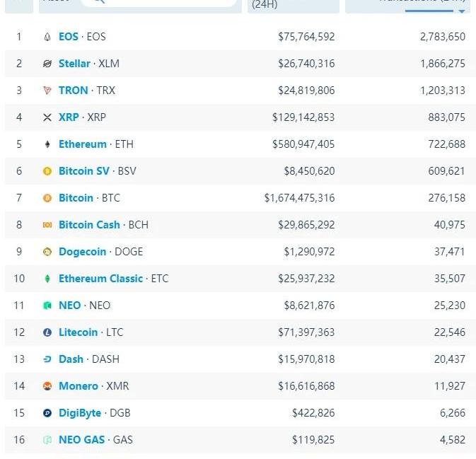Screen dimensions: 476x459
Task: Click the sort arrow on the transactions column
Action: (462, 11)
